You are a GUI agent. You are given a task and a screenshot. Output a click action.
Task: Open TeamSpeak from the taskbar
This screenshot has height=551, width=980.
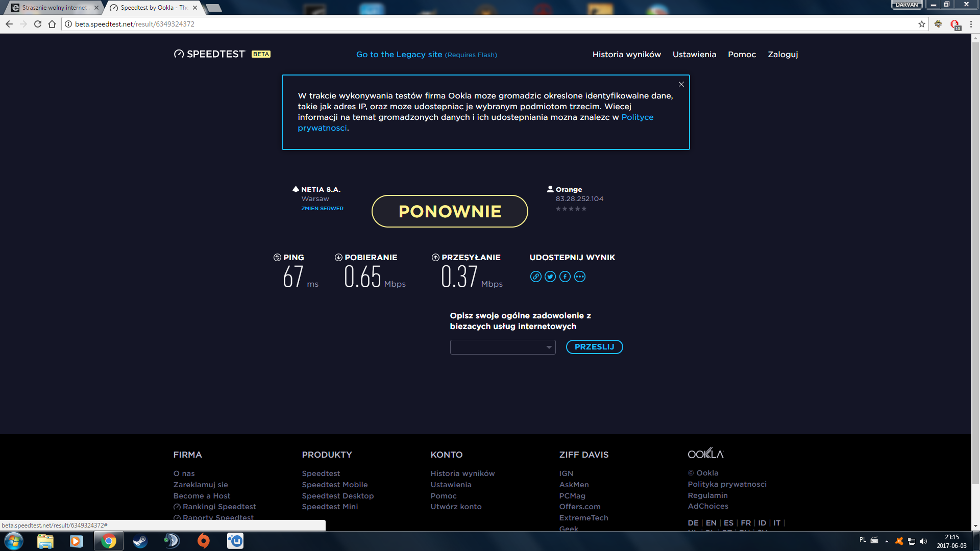(171, 541)
